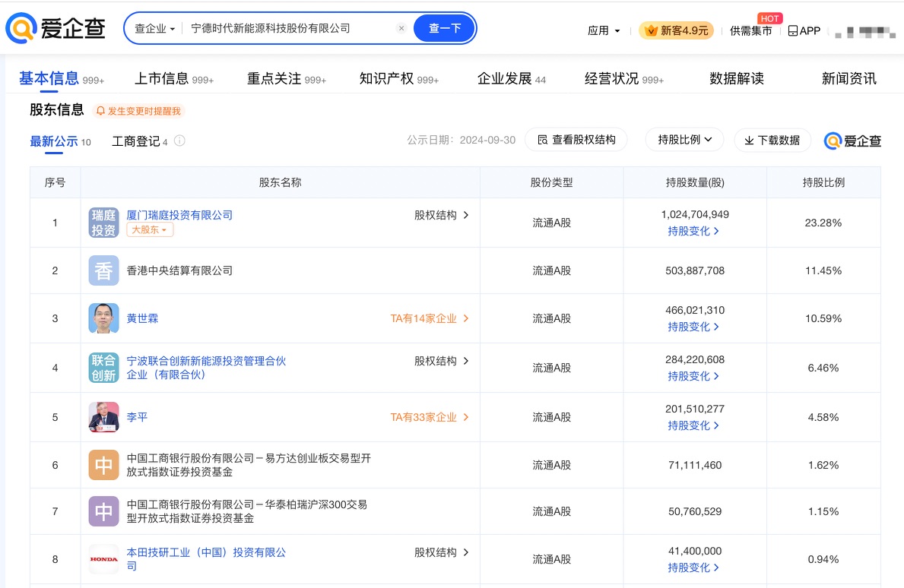Viewport: 904px width, 588px height.
Task: Focus the company name search field
Action: [290, 28]
